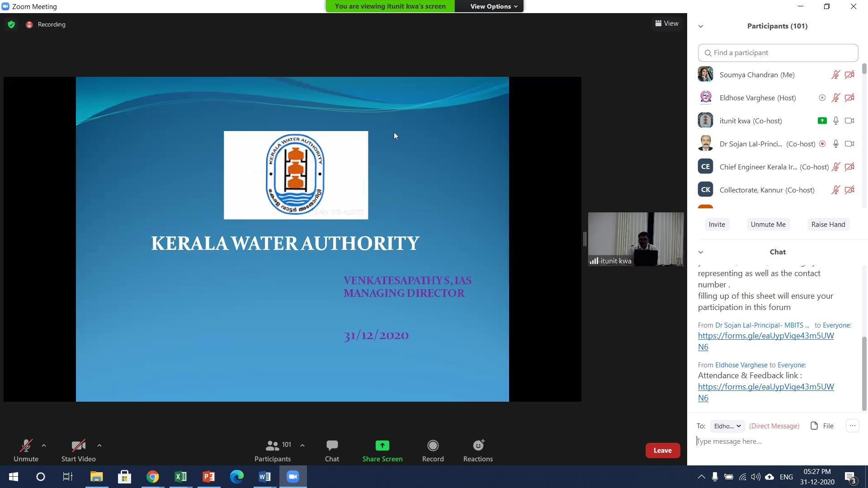Screen dimensions: 868x488
Task: Open the Reactions emoji icon
Action: coord(478,446)
